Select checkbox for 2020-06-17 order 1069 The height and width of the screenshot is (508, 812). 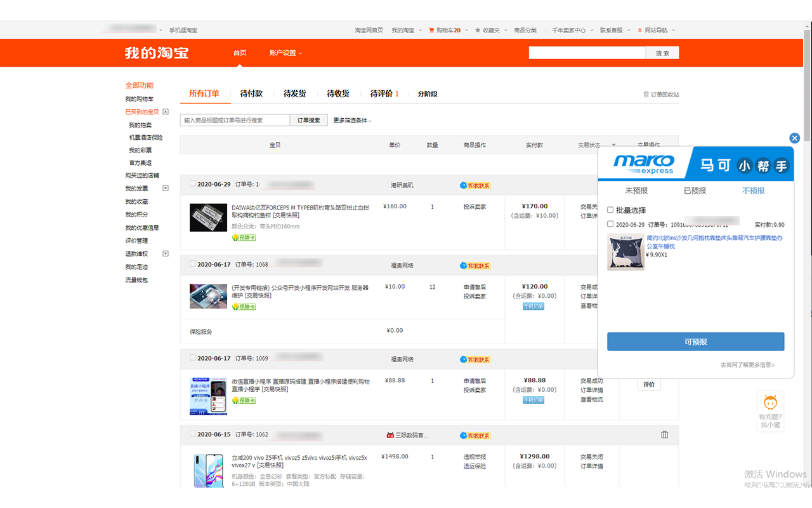click(x=193, y=358)
